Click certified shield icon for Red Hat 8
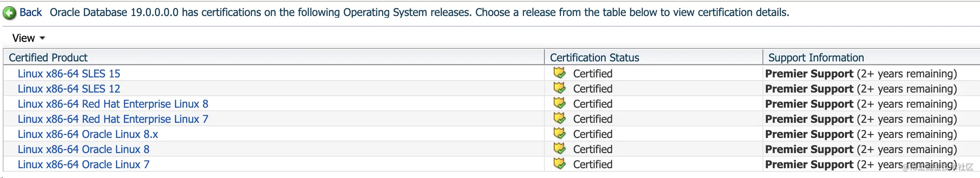This screenshot has height=178, width=980. click(560, 103)
